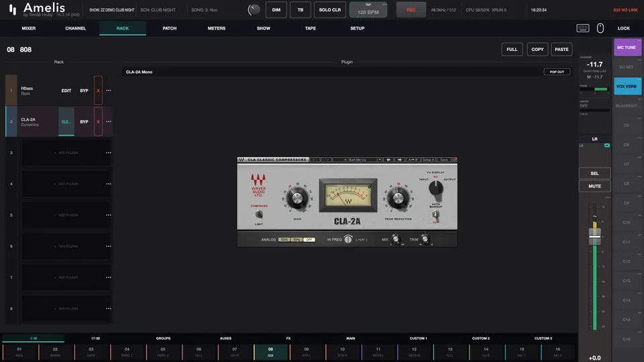
Task: Click the next preset arrow in CLA-2A
Action: [400, 160]
